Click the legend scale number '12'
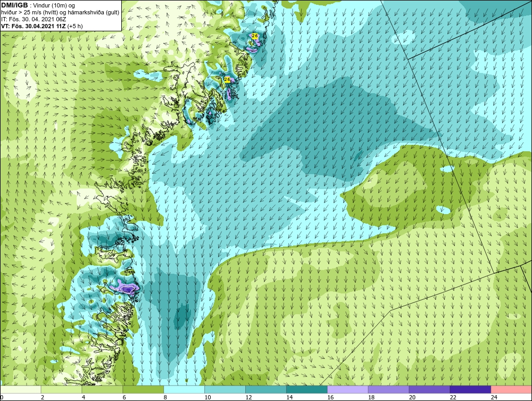Screen dimensions: 532x401 tap(248, 397)
